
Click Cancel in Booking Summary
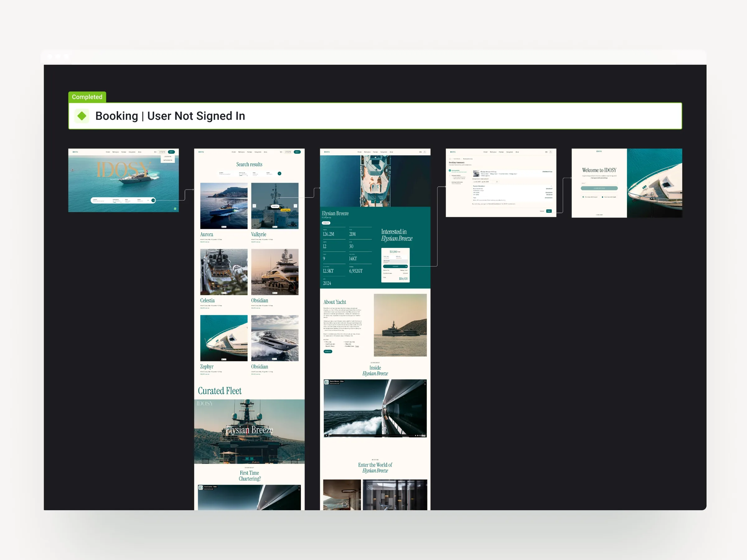pos(542,211)
